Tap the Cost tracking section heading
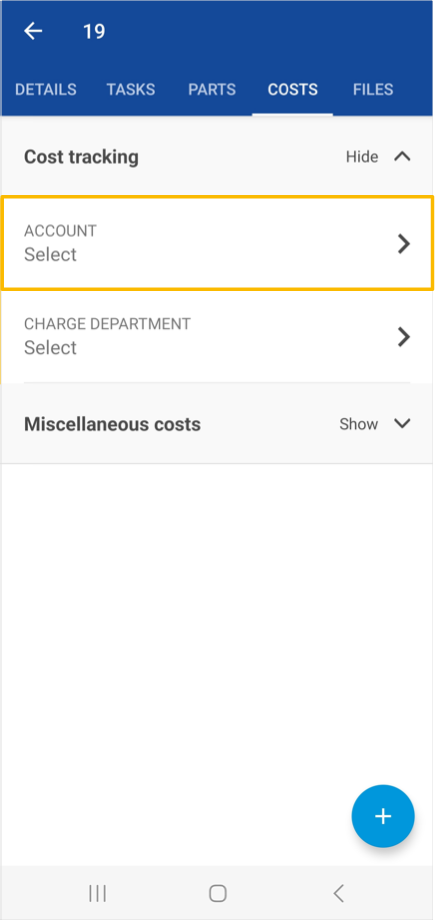 tap(82, 157)
